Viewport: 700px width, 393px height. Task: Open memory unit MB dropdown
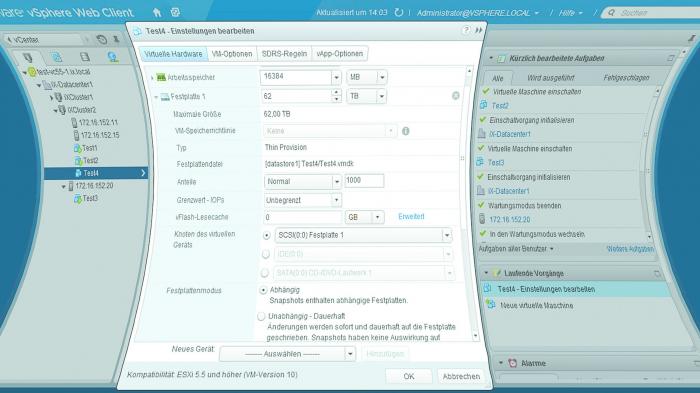(x=382, y=77)
